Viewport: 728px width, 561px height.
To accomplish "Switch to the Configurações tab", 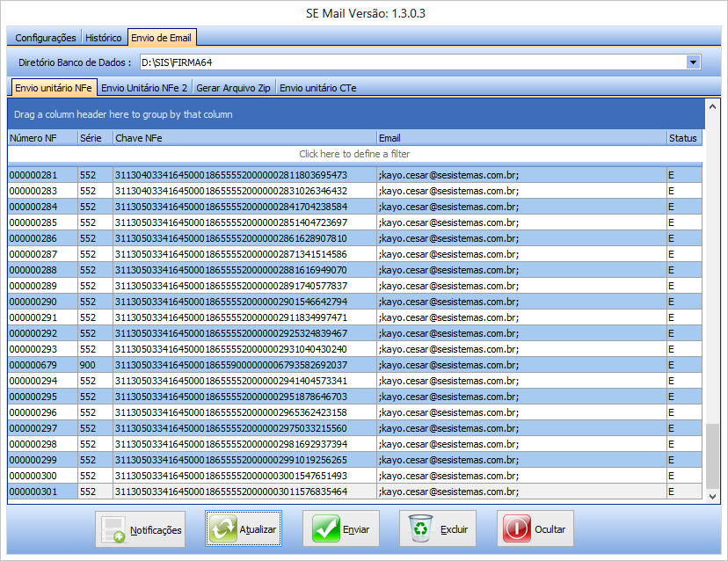I will (x=46, y=38).
